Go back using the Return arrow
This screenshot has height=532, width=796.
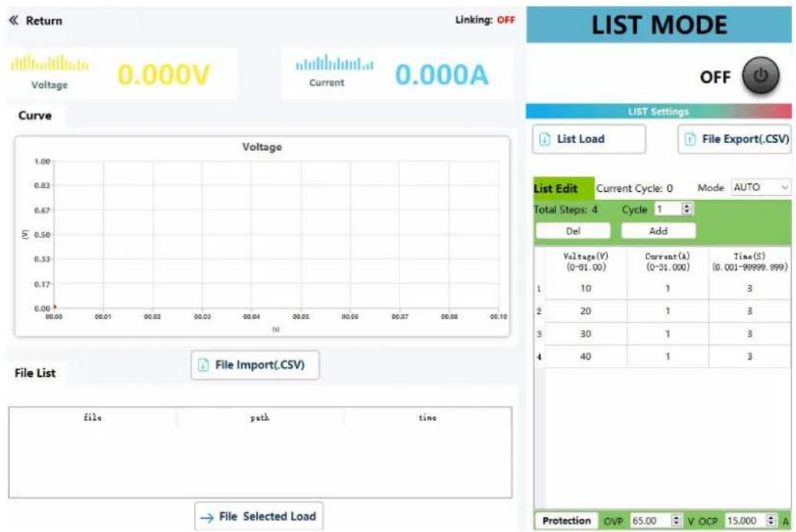click(x=35, y=21)
